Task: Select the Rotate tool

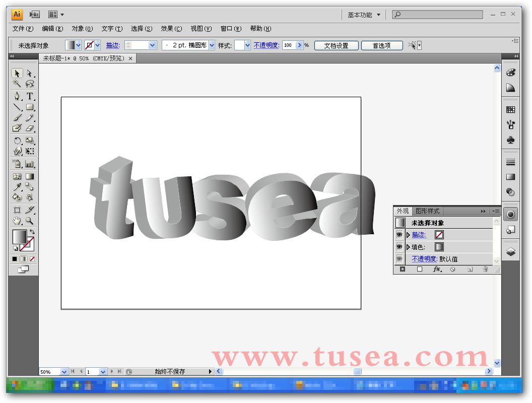Action: coord(17,141)
